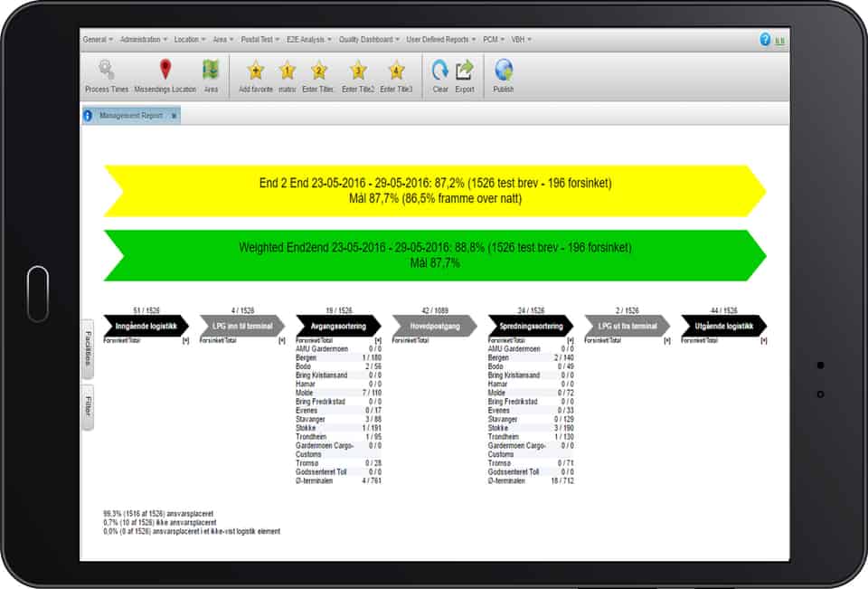Click the Missendings Location pin icon
This screenshot has height=589, width=868.
click(165, 70)
